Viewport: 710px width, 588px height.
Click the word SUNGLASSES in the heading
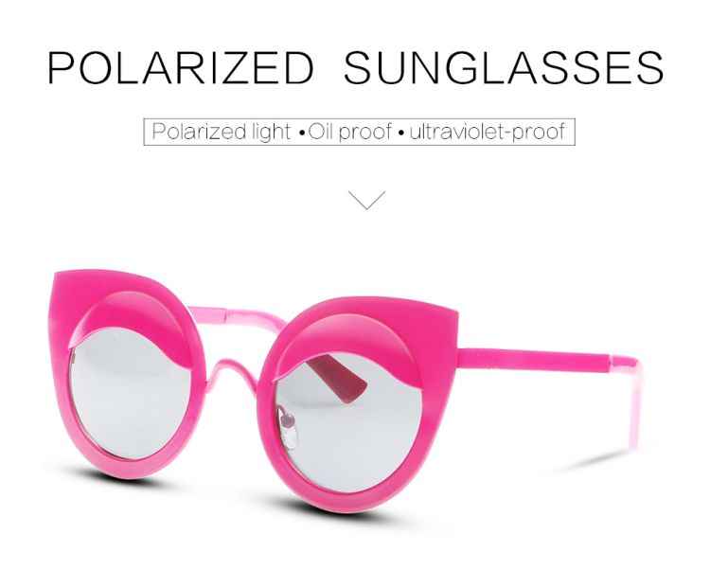[504, 68]
